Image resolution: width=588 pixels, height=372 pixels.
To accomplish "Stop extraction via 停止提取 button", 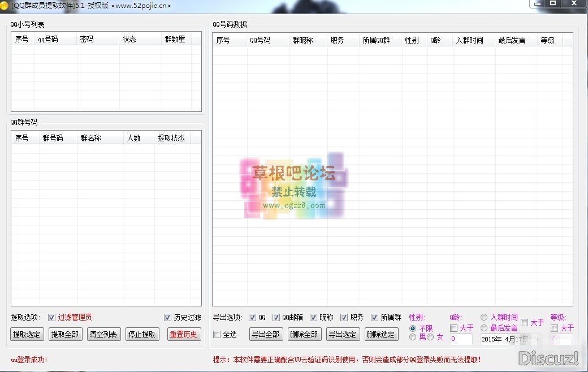I will point(142,334).
